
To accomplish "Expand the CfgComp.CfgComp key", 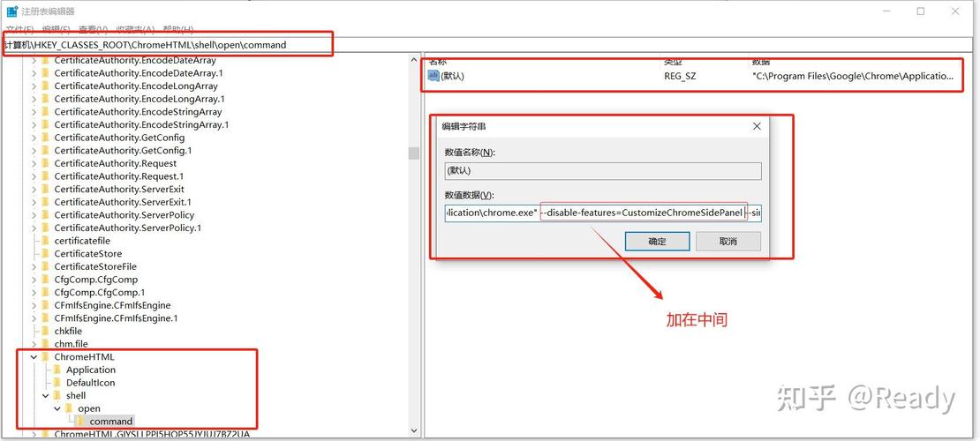I will tap(34, 280).
